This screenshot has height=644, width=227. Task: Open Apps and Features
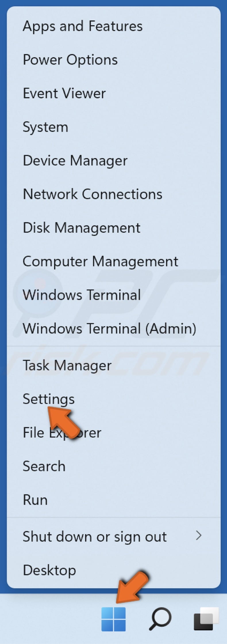(82, 26)
